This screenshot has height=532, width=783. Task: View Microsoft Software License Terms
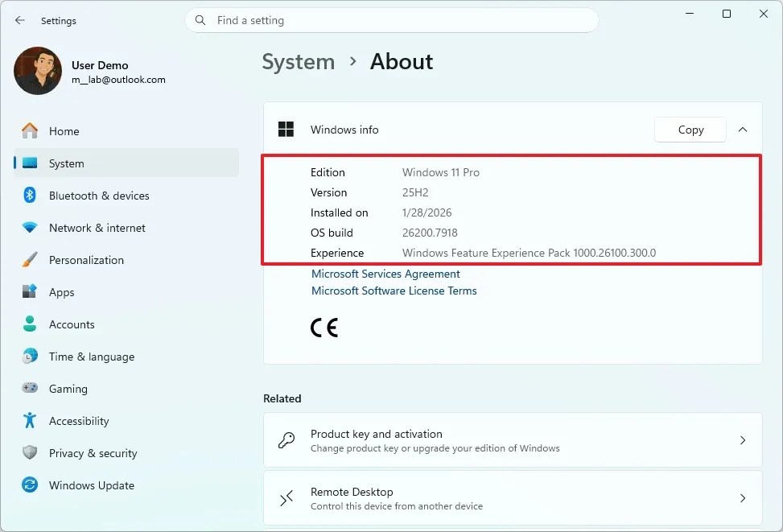(394, 291)
